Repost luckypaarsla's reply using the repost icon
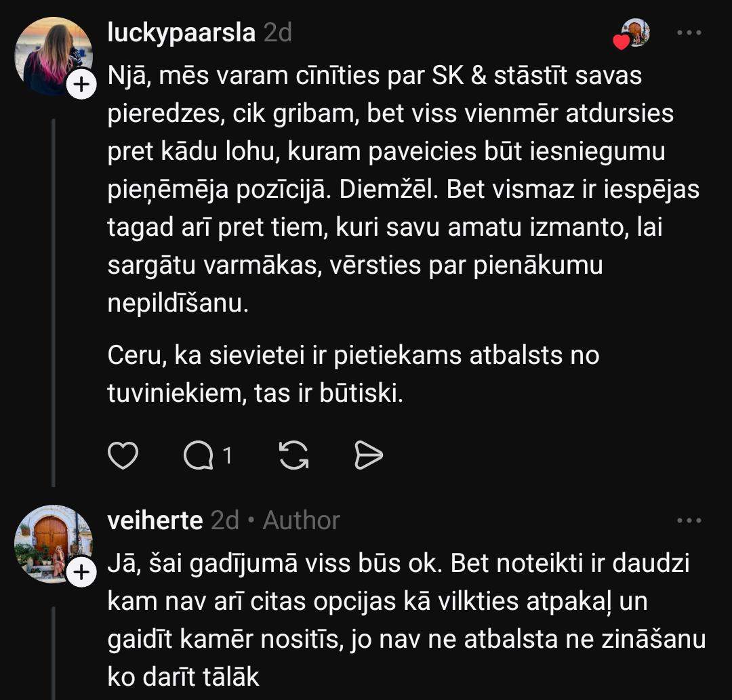The image size is (732, 700). coord(293,457)
